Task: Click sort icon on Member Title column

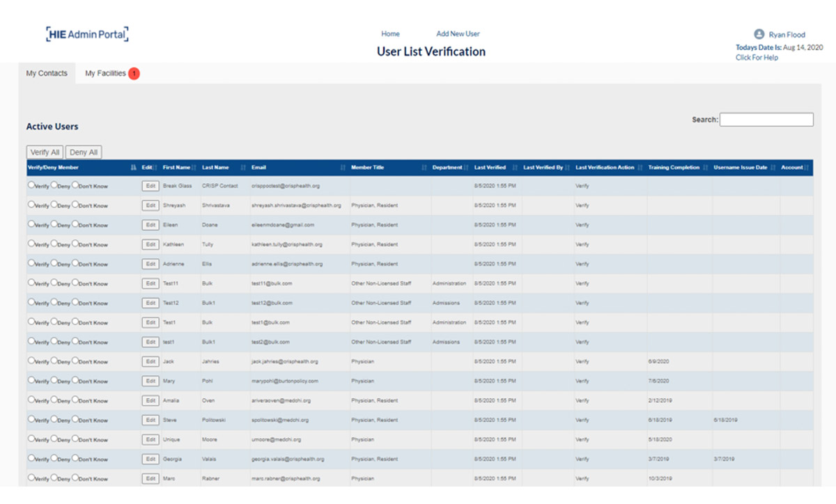Action: click(x=424, y=168)
